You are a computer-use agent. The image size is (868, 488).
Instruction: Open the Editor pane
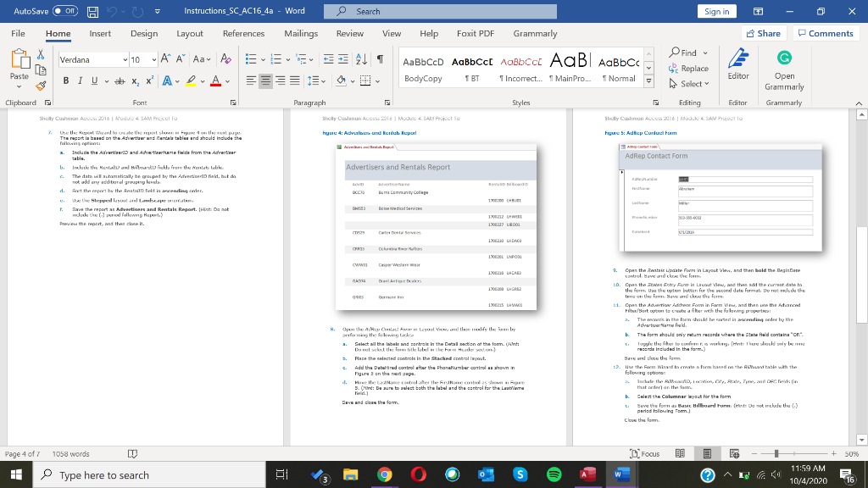coord(738,65)
